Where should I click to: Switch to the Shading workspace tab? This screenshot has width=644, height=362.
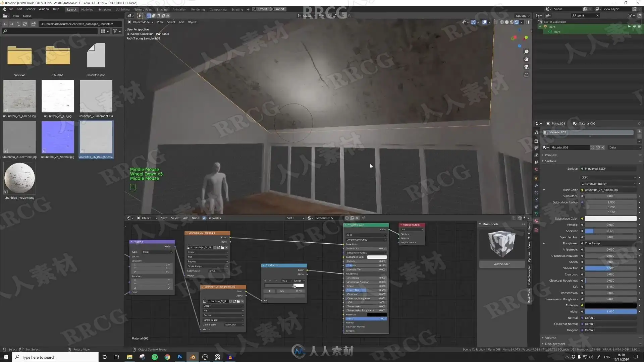tap(162, 9)
